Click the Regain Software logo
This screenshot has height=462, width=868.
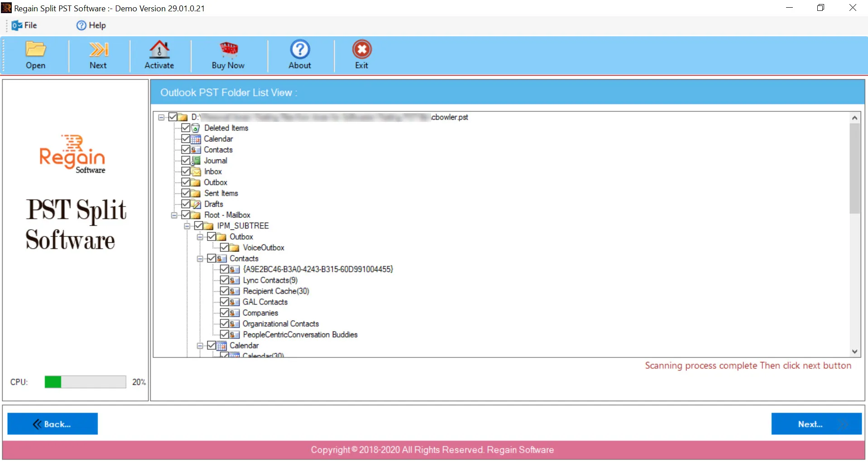point(72,154)
